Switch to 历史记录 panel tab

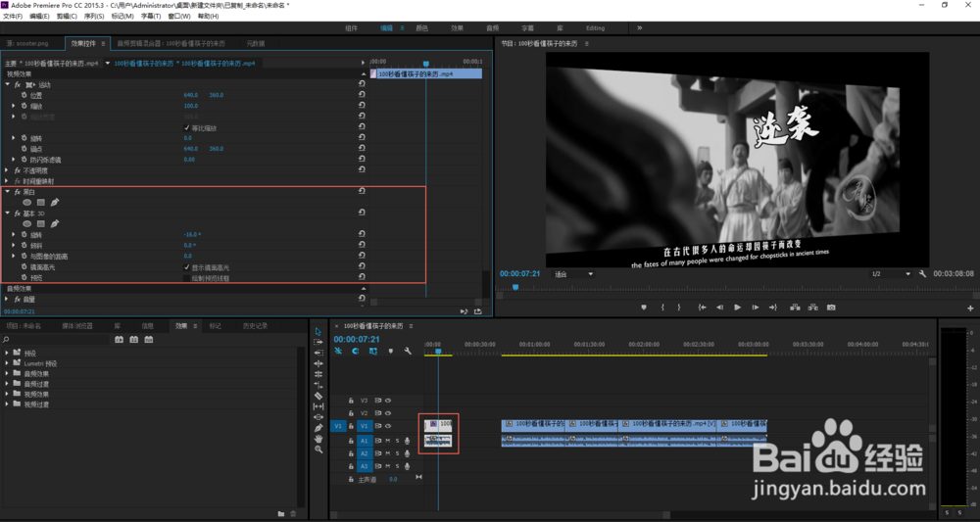click(255, 326)
